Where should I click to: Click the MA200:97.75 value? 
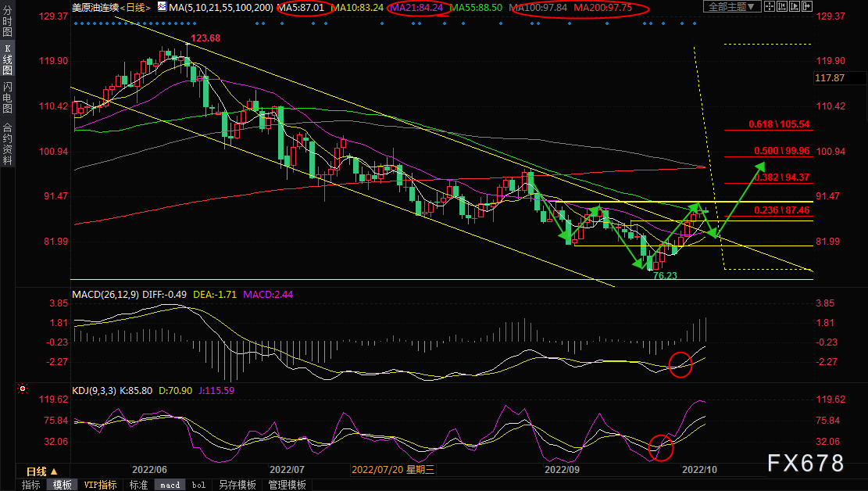603,7
